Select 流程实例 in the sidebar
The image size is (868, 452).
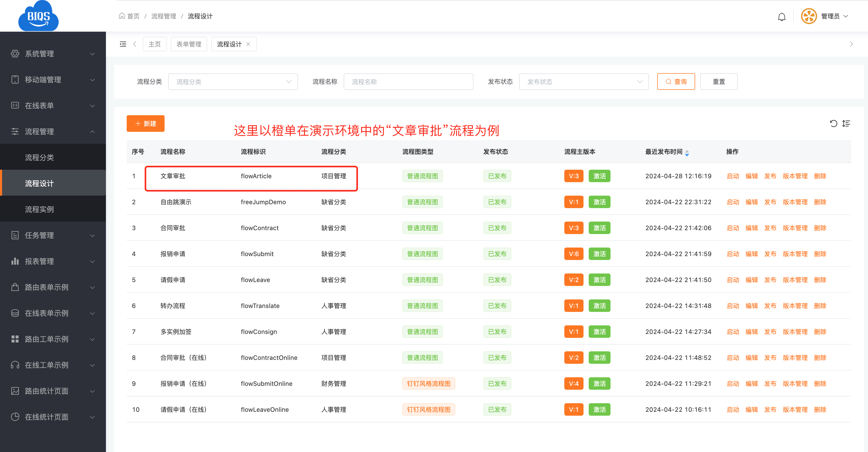pyautogui.click(x=39, y=209)
